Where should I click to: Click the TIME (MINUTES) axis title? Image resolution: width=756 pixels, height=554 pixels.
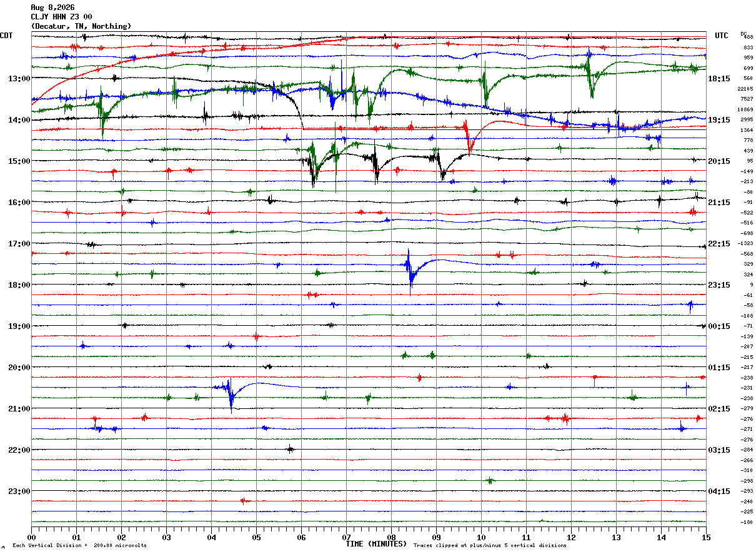coord(376,545)
